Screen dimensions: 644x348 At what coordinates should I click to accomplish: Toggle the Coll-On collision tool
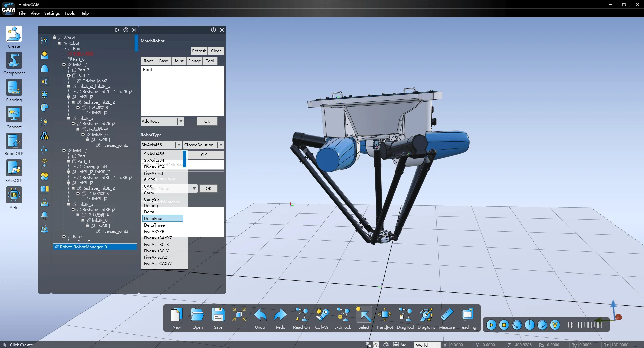(x=322, y=315)
